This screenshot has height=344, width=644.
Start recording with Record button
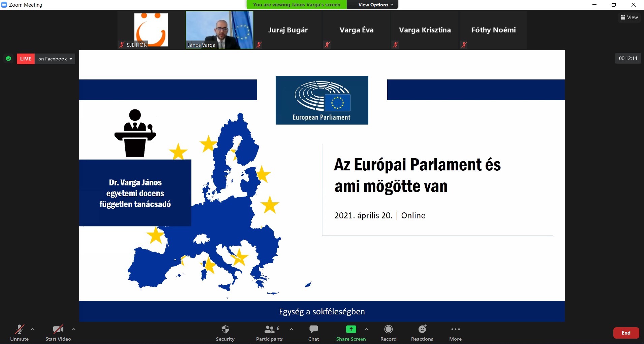pos(388,333)
